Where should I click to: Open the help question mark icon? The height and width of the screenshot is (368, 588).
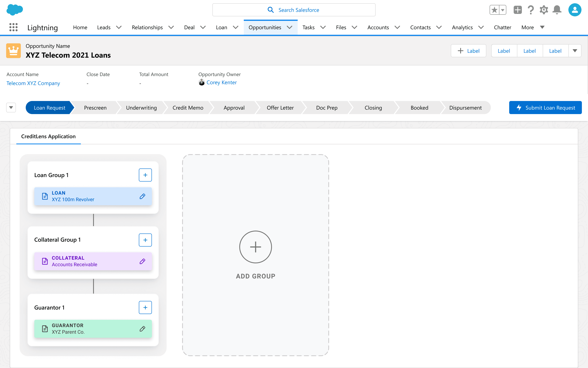point(531,10)
